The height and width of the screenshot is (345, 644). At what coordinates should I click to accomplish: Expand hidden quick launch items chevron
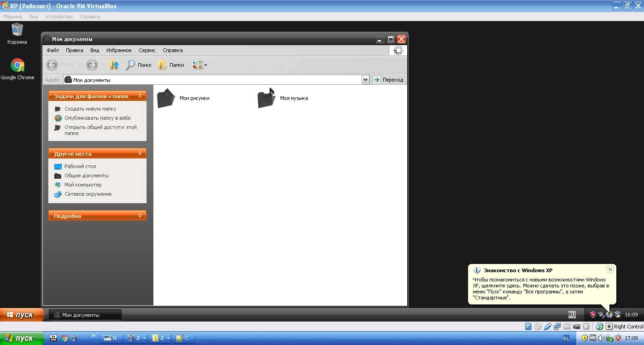(94, 336)
